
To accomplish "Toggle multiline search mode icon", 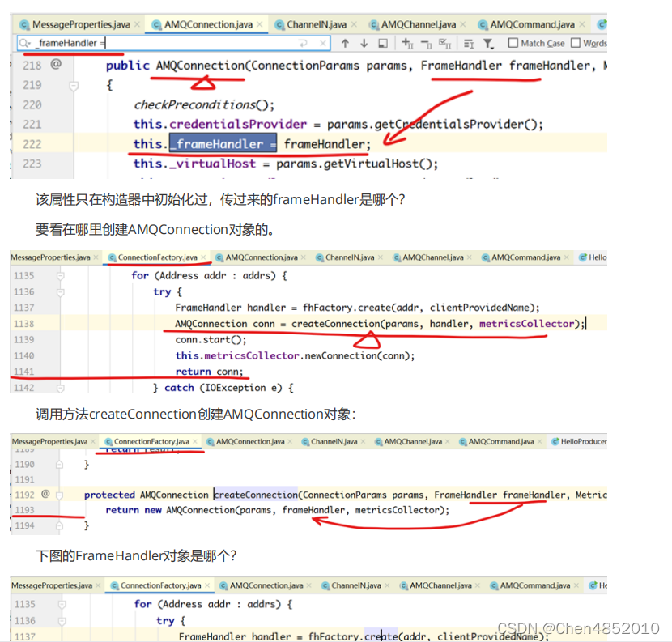I will 469,43.
